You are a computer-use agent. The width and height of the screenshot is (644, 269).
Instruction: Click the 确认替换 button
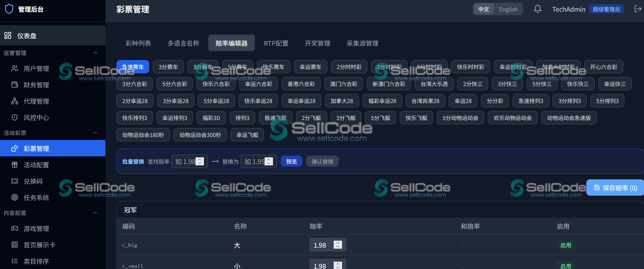322,161
